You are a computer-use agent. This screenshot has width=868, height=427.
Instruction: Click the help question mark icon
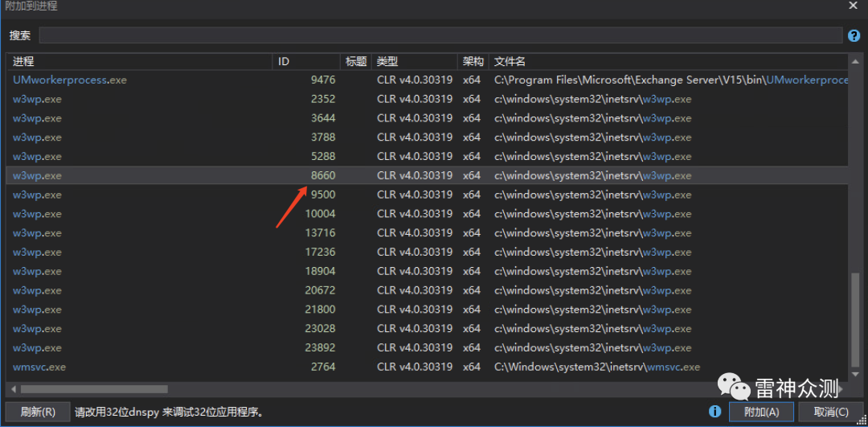click(854, 35)
